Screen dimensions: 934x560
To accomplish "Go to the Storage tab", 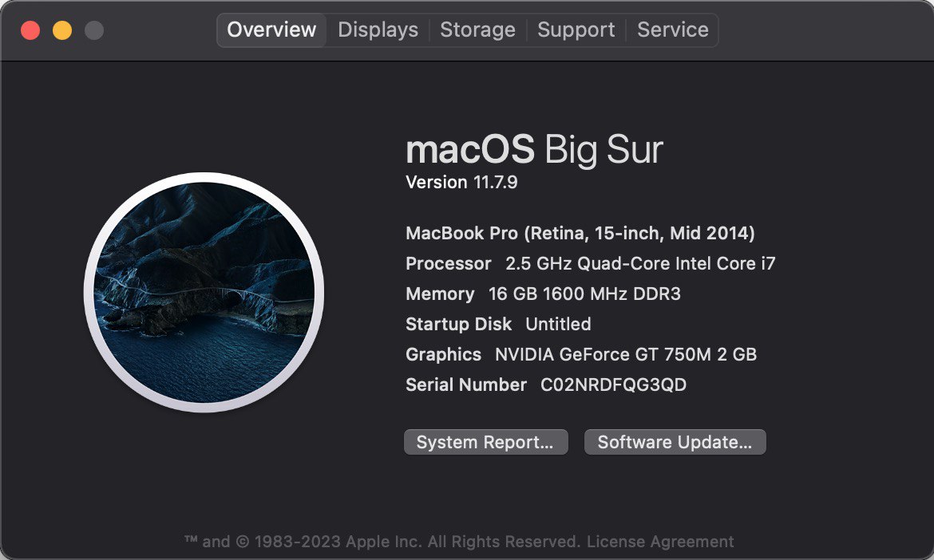I will click(x=477, y=30).
